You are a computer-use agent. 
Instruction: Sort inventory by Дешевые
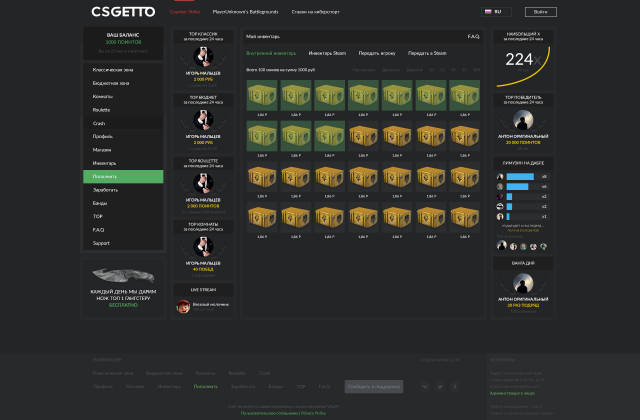coord(391,70)
